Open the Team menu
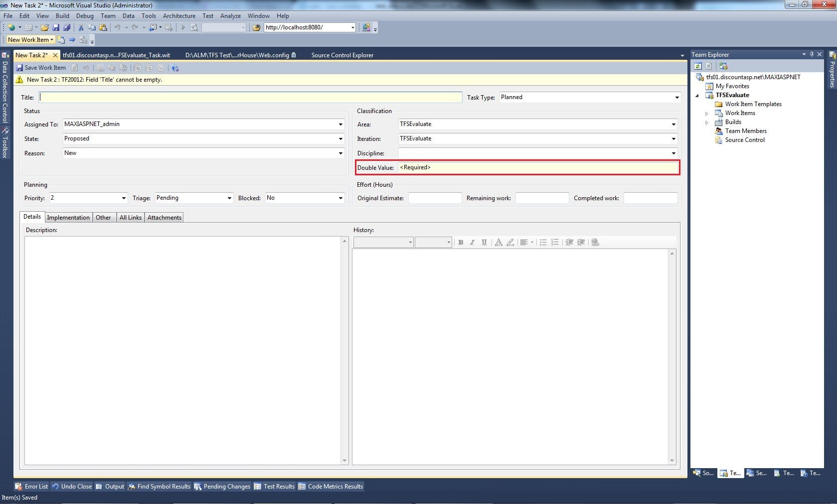This screenshot has height=504, width=837. click(108, 16)
